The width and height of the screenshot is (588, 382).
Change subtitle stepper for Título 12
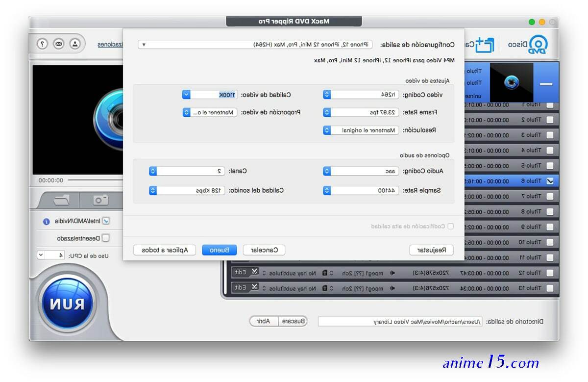click(x=265, y=273)
